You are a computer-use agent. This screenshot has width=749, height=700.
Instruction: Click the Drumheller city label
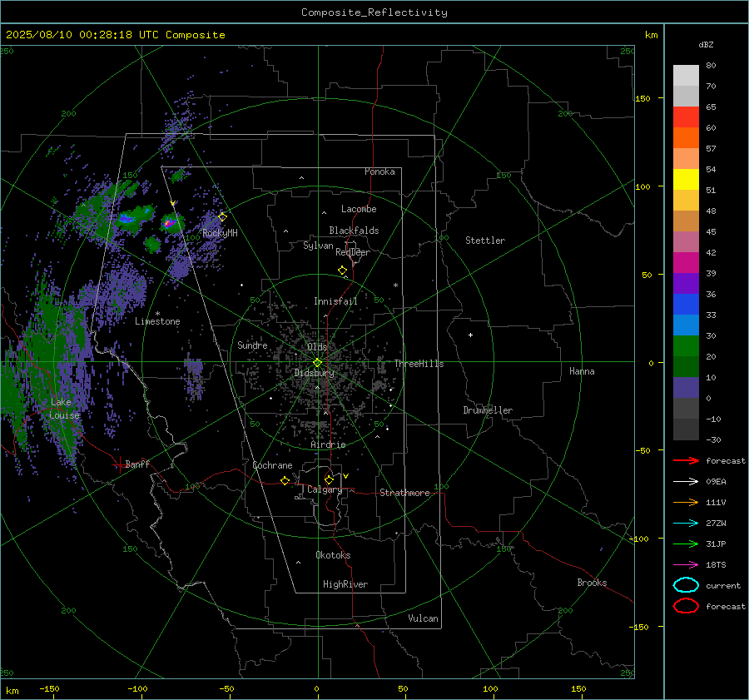tap(488, 410)
